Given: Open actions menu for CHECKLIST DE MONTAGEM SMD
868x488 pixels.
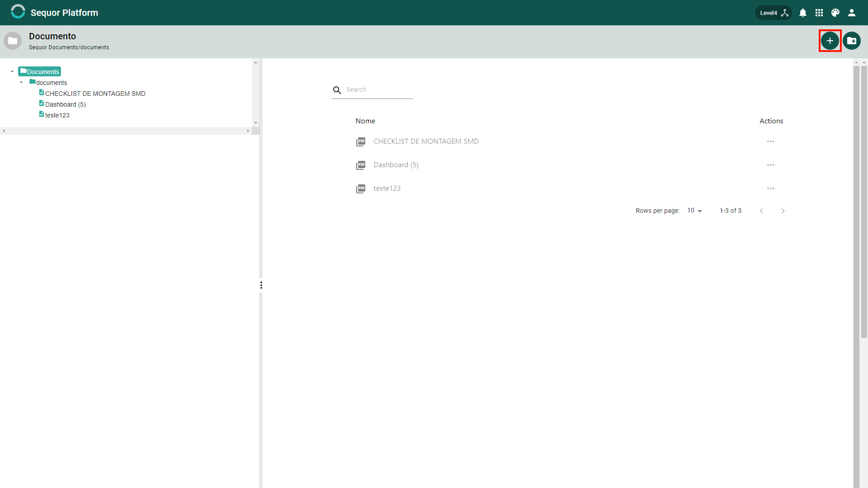Looking at the screenshot, I should [771, 141].
